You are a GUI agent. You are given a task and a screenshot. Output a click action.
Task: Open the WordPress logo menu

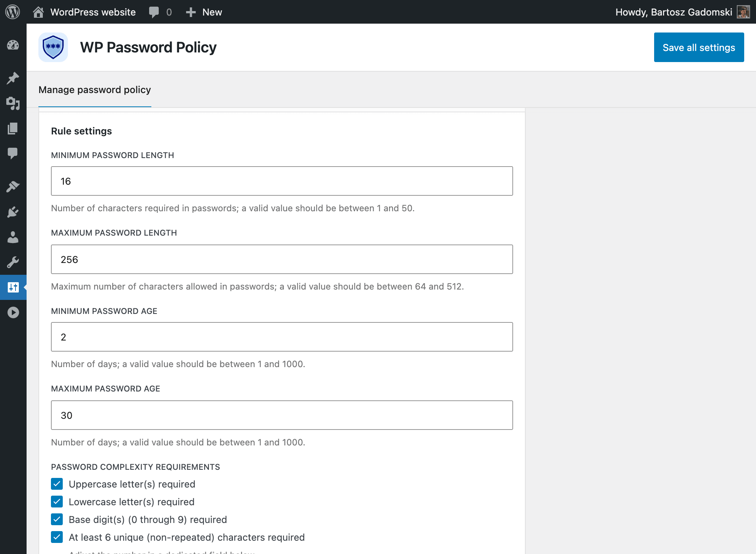[x=13, y=12]
